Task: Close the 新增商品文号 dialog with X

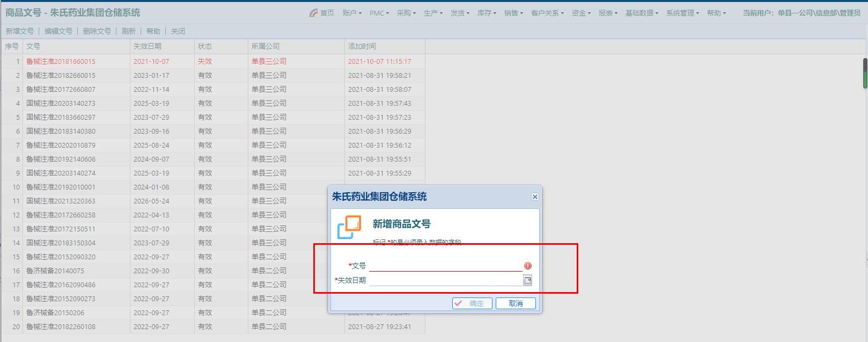Action: tap(535, 197)
